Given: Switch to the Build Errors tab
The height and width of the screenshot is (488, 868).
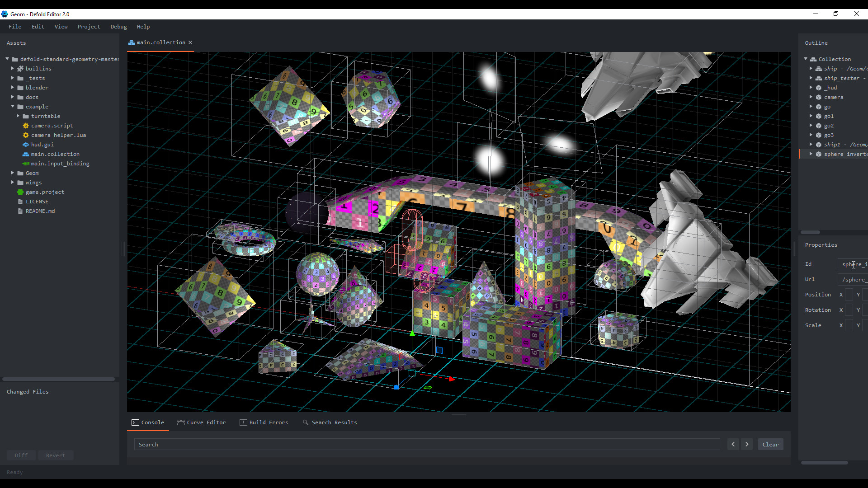Looking at the screenshot, I should pyautogui.click(x=269, y=422).
